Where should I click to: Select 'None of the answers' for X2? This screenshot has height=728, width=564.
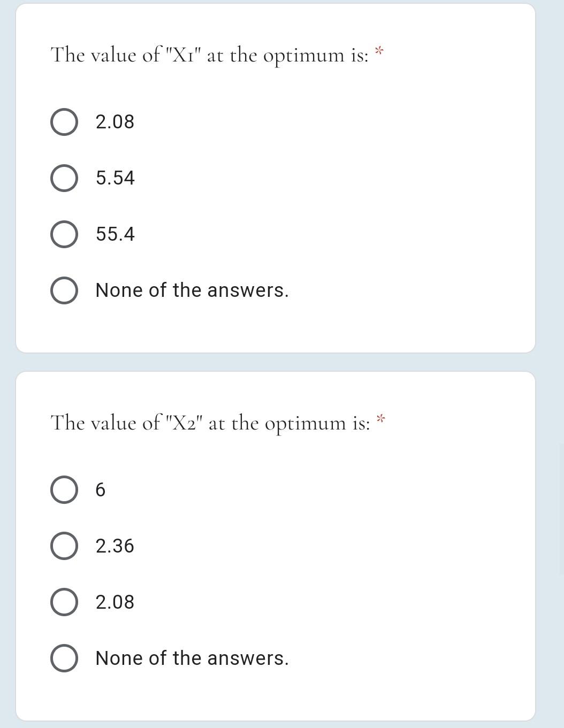64,658
